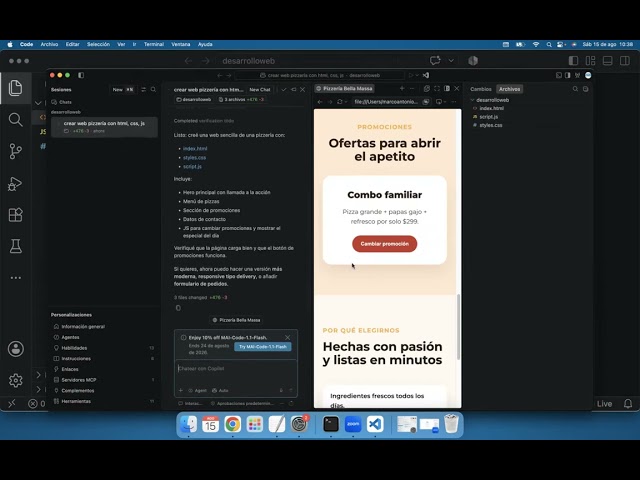
Task: Open the Archivo menu
Action: tap(49, 44)
